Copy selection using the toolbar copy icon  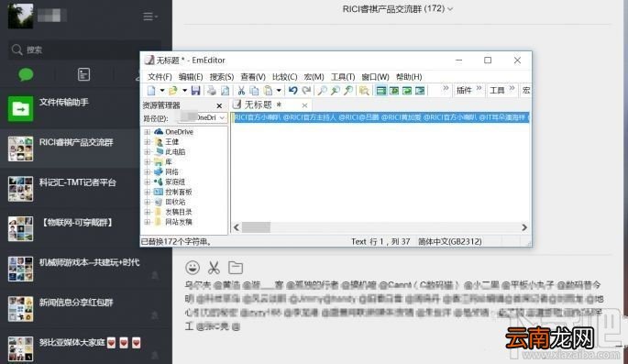[x=254, y=91]
